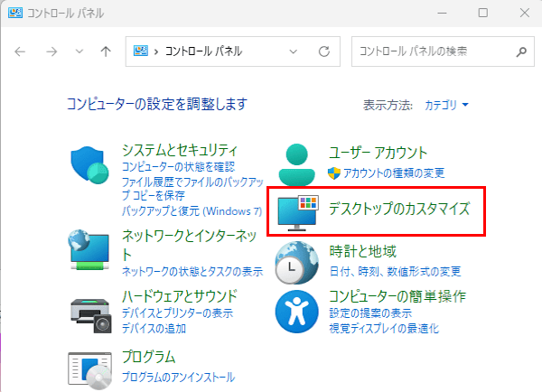Click the search magnifier icon

pyautogui.click(x=521, y=51)
